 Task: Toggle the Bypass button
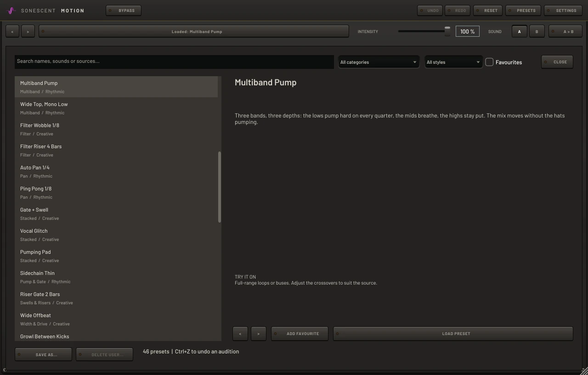124,11
